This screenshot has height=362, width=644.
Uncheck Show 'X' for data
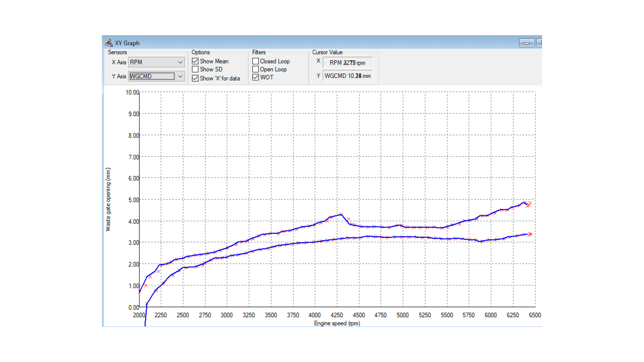[x=195, y=78]
